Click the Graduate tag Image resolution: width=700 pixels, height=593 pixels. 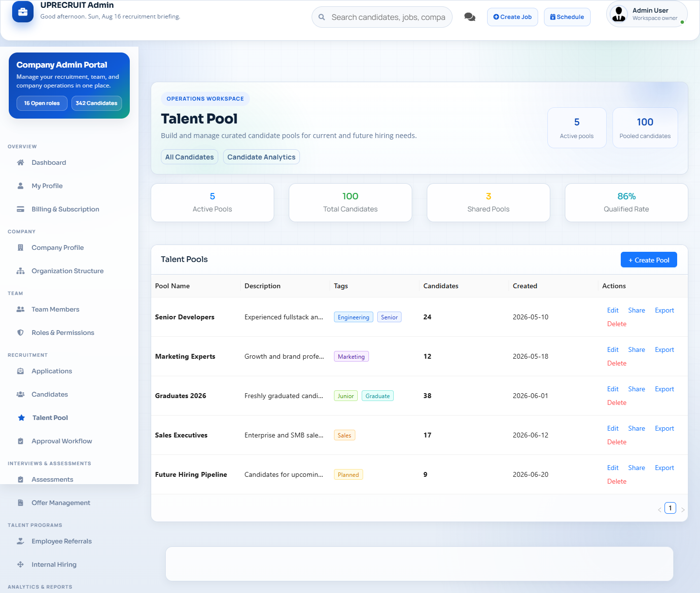click(x=378, y=396)
